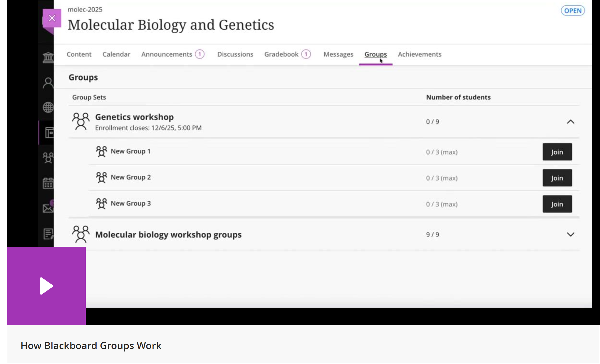
Task: Join New Group 3
Action: 557,204
